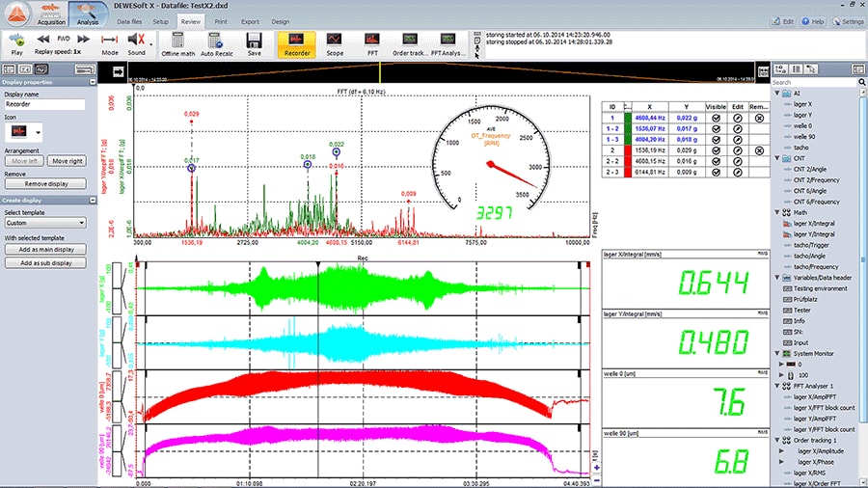Click the red color cell of marker 2

pos(627,150)
